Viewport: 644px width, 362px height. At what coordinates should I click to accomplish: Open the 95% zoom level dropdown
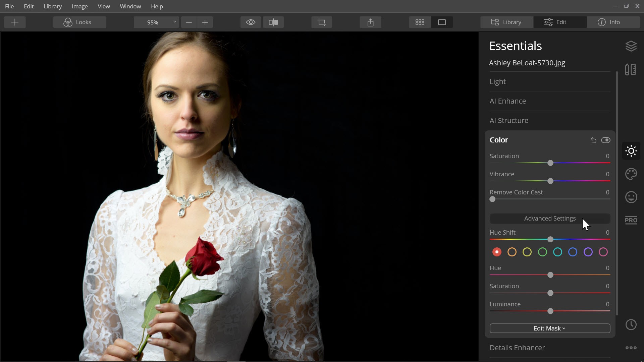(x=156, y=22)
